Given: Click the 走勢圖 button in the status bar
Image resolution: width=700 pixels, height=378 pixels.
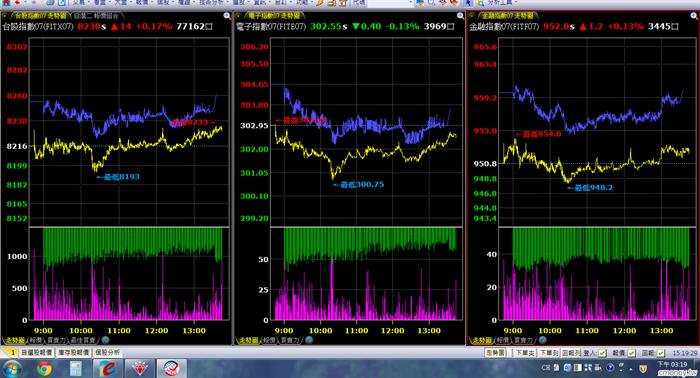Looking at the screenshot, I should click(496, 353).
